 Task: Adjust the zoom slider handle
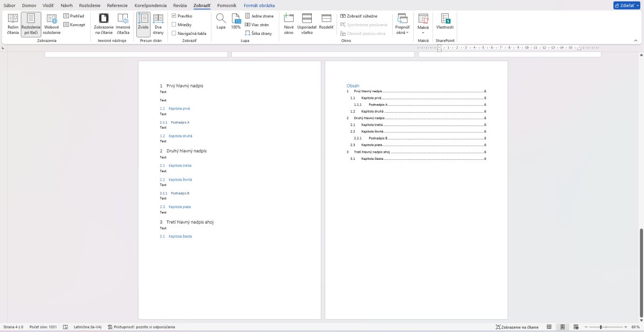(601, 327)
